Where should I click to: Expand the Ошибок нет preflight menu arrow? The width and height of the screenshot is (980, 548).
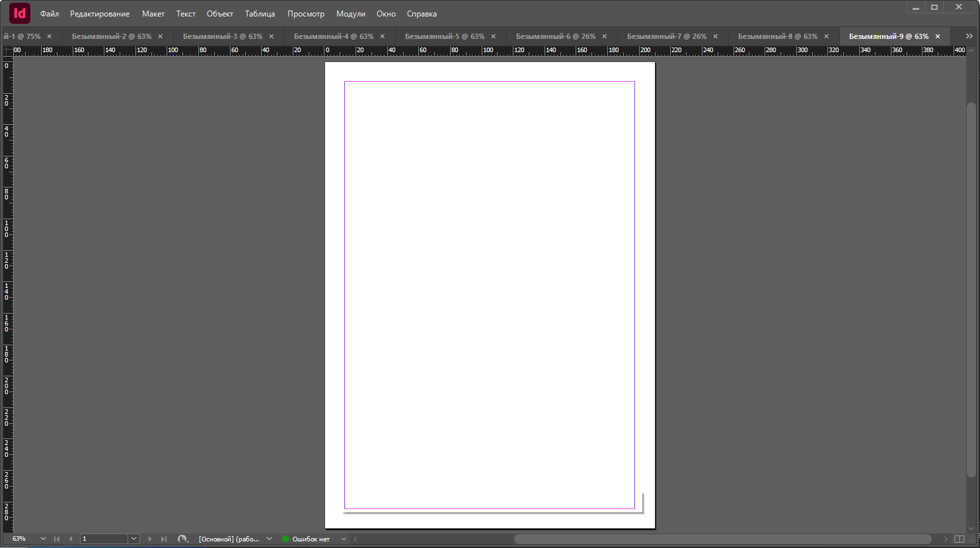click(x=344, y=539)
